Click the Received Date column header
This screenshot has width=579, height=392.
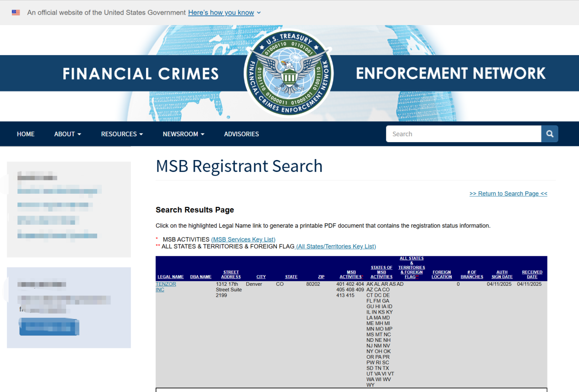coord(532,274)
